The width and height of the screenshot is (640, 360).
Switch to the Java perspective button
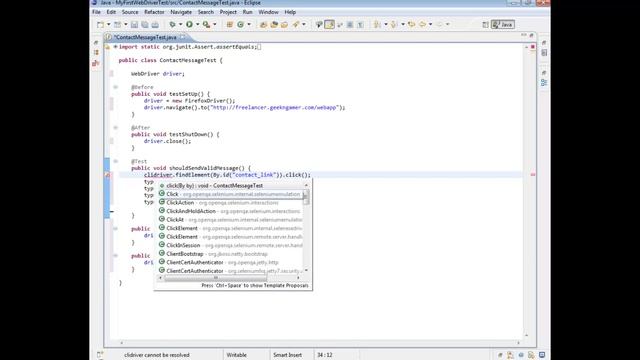tap(502, 24)
